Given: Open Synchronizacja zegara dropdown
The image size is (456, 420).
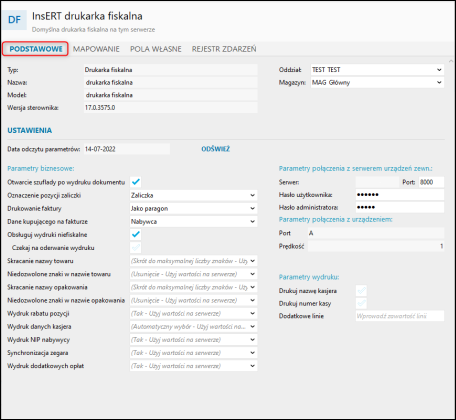Looking at the screenshot, I should coord(193,353).
